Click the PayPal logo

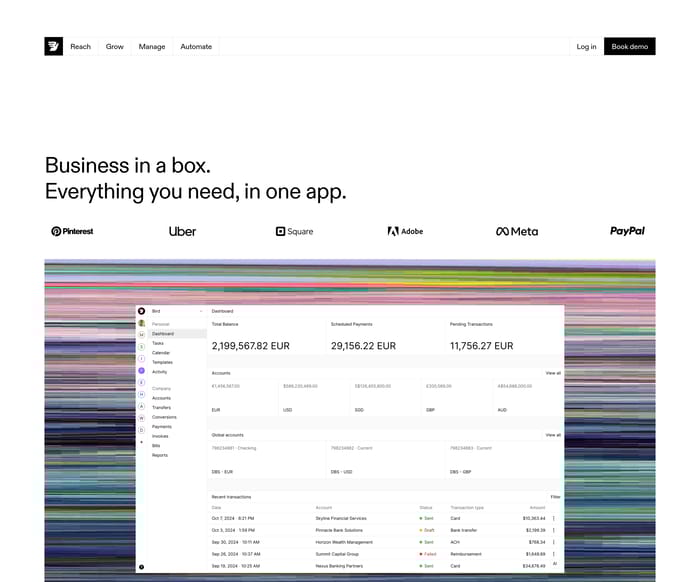(627, 231)
